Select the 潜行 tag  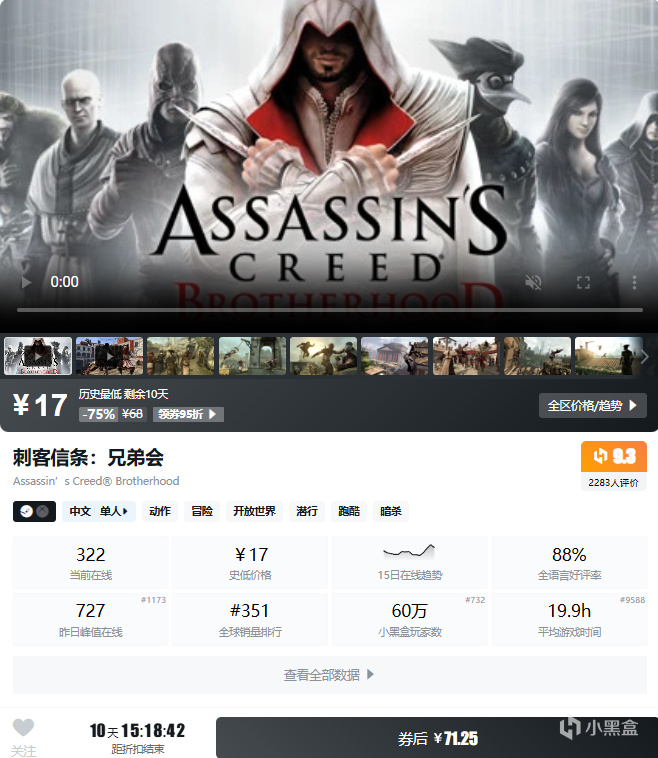pyautogui.click(x=307, y=511)
